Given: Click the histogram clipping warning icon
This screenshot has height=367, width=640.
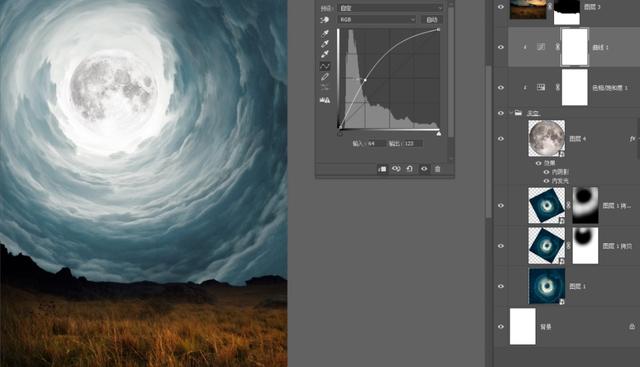Looking at the screenshot, I should click(325, 100).
